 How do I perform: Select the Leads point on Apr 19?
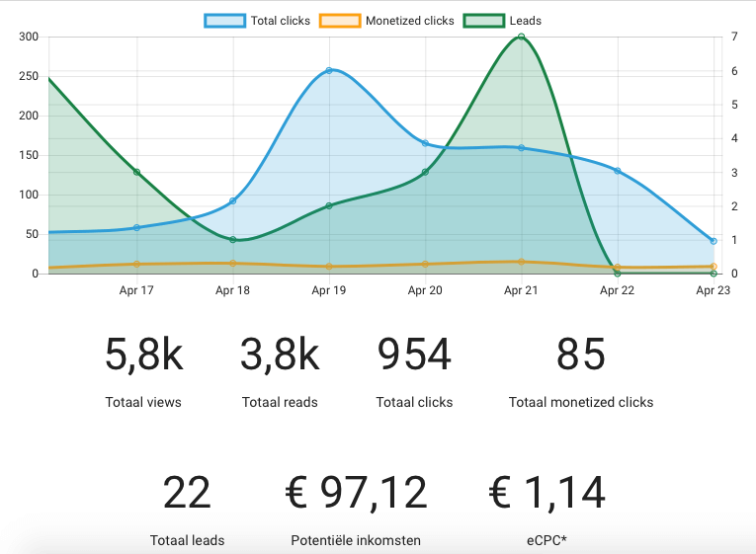tap(329, 205)
